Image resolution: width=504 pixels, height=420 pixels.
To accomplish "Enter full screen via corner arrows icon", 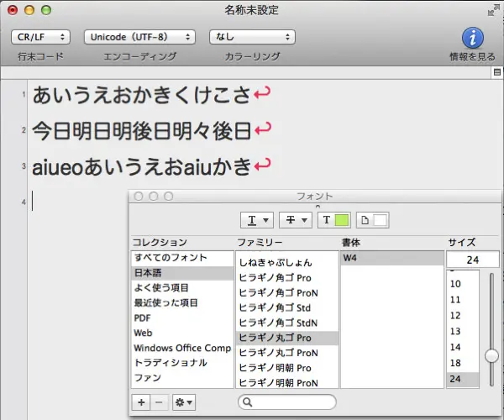I will tap(492, 10).
